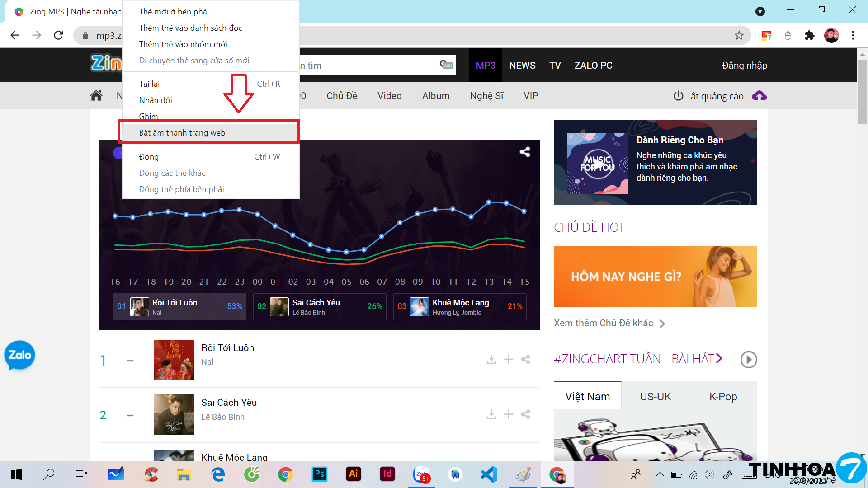Open the Chrome extensions puzzle icon
The height and width of the screenshot is (488, 868).
(809, 35)
